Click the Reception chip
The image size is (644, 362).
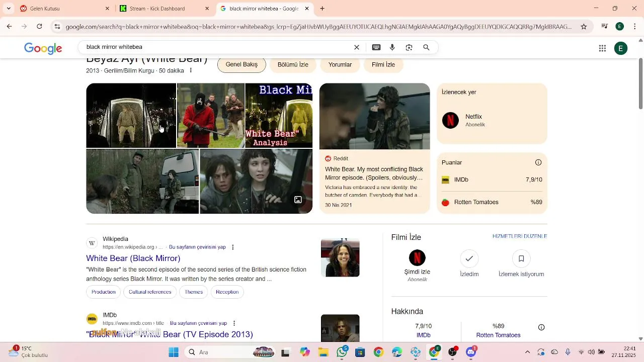227,292
